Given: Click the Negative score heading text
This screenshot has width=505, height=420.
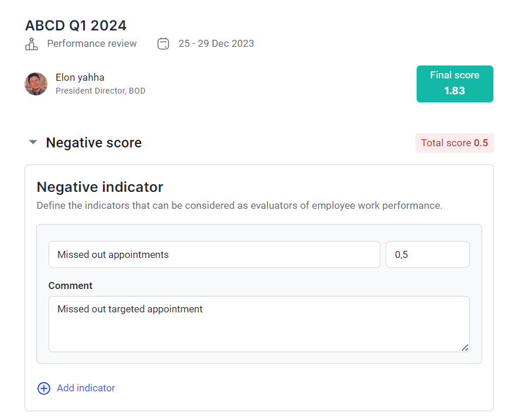Looking at the screenshot, I should pos(94,143).
